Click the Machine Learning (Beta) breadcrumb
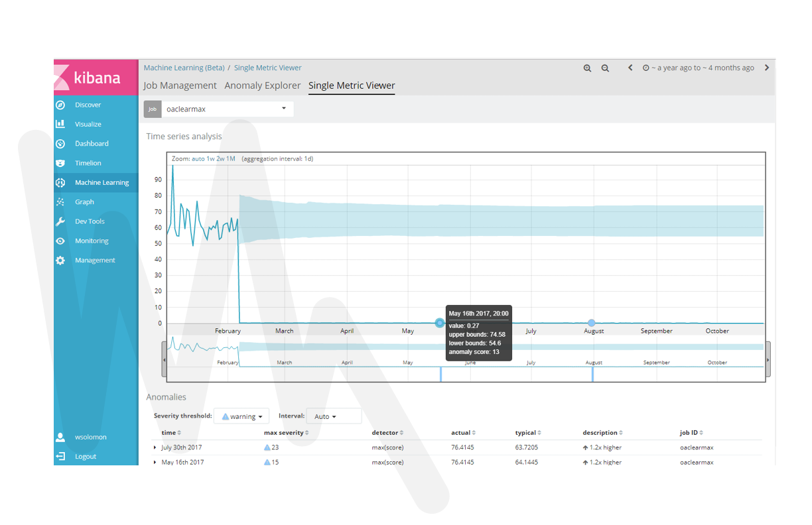 184,68
